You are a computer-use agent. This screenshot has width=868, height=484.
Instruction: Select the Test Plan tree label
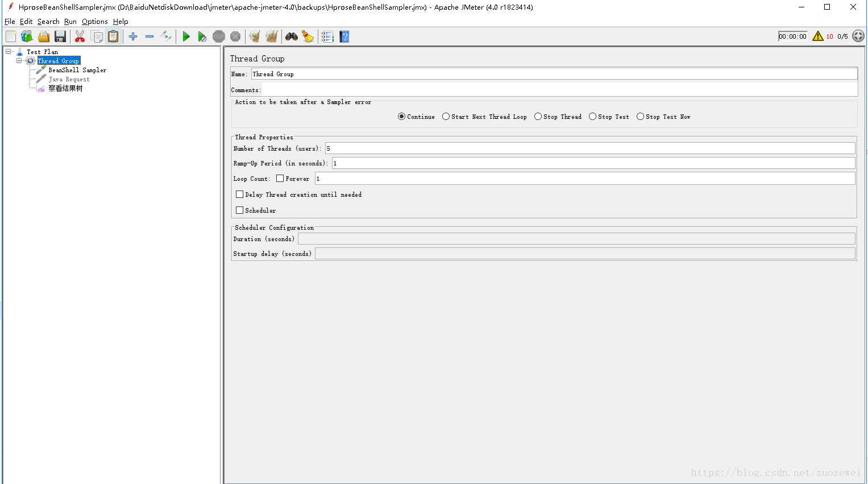pos(42,52)
